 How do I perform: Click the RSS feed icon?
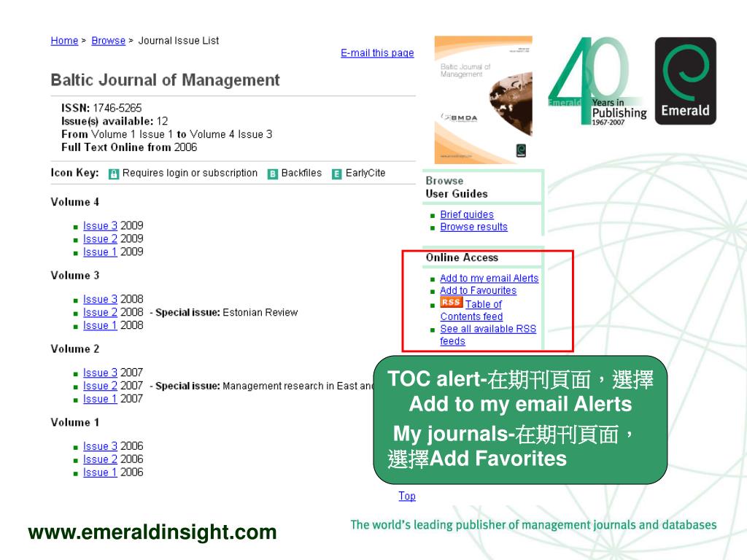click(x=451, y=303)
